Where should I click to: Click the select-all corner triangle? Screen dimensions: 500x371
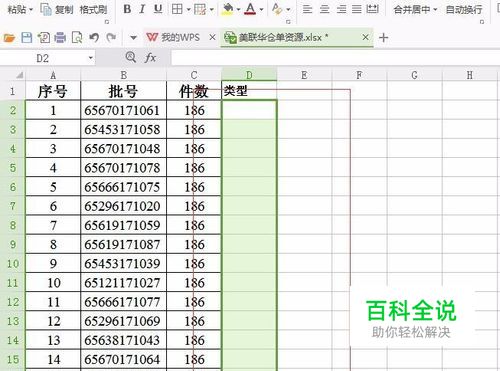click(x=20, y=75)
